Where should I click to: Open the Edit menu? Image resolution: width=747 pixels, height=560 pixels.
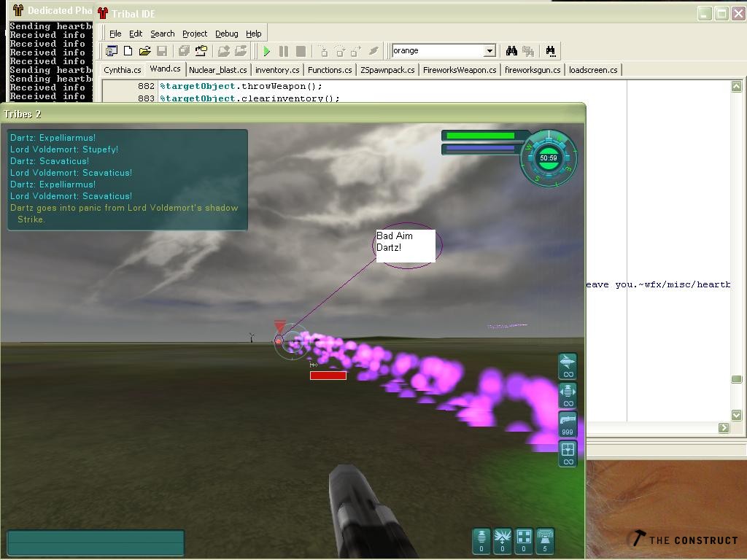pos(136,34)
